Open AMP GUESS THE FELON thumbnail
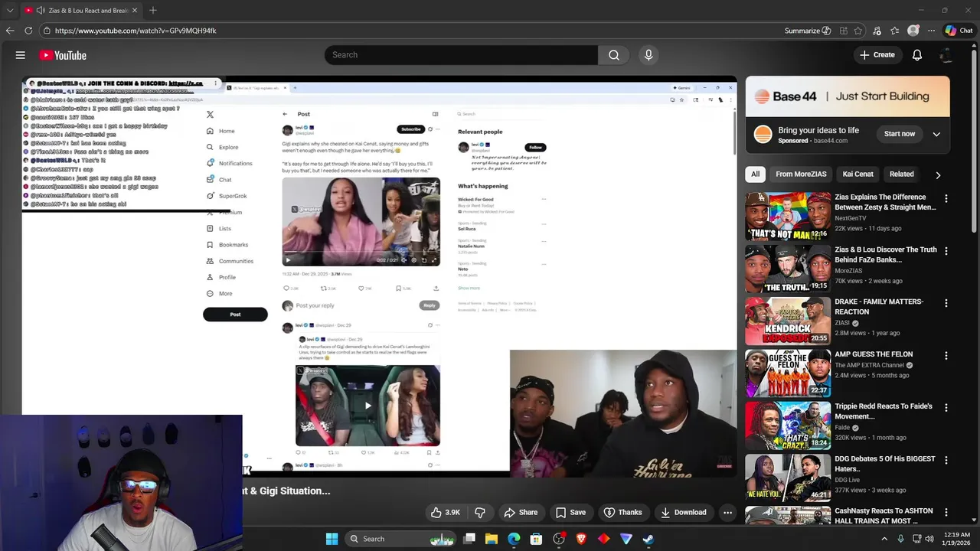Viewport: 980px width, 551px height. point(788,373)
